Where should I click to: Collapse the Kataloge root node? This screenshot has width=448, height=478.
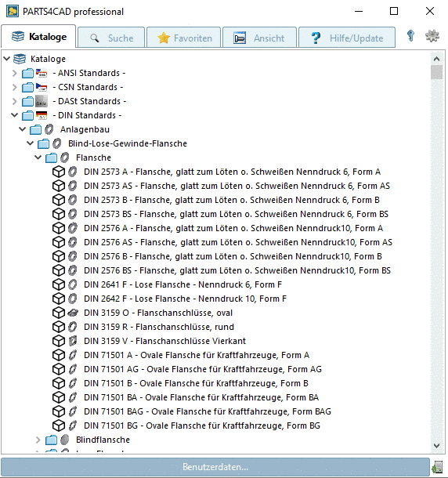[x=7, y=59]
